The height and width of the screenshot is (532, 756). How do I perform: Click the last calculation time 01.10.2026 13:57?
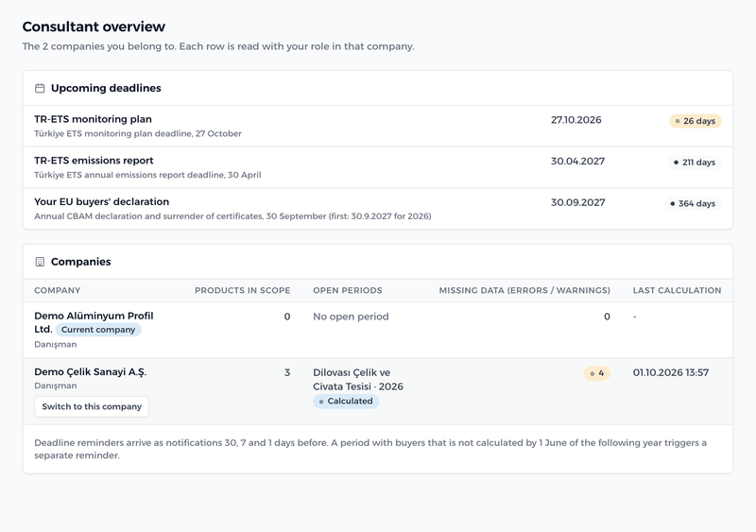pos(671,372)
